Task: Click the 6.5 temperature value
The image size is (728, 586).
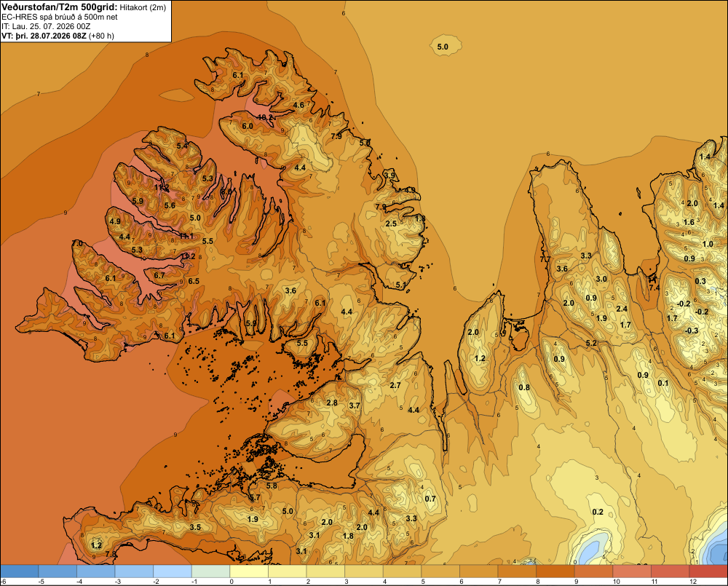Action: tap(194, 281)
